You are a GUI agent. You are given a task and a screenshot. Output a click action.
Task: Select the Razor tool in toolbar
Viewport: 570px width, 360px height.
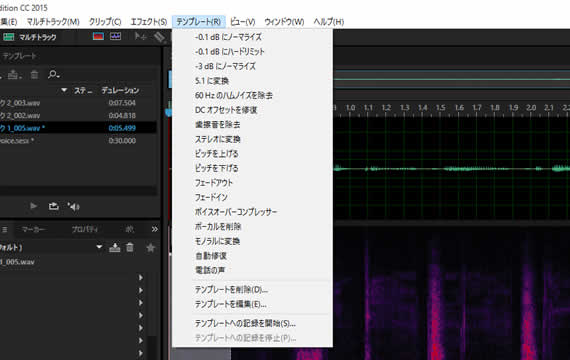click(159, 37)
